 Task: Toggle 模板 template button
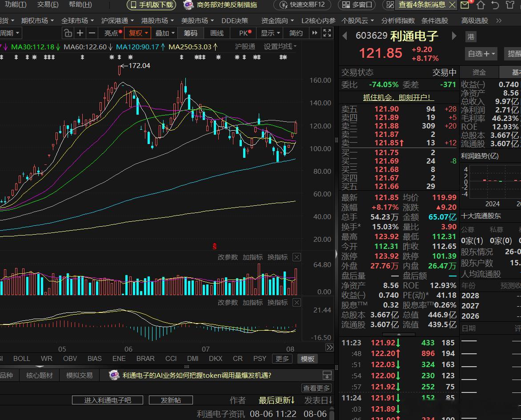(308, 359)
